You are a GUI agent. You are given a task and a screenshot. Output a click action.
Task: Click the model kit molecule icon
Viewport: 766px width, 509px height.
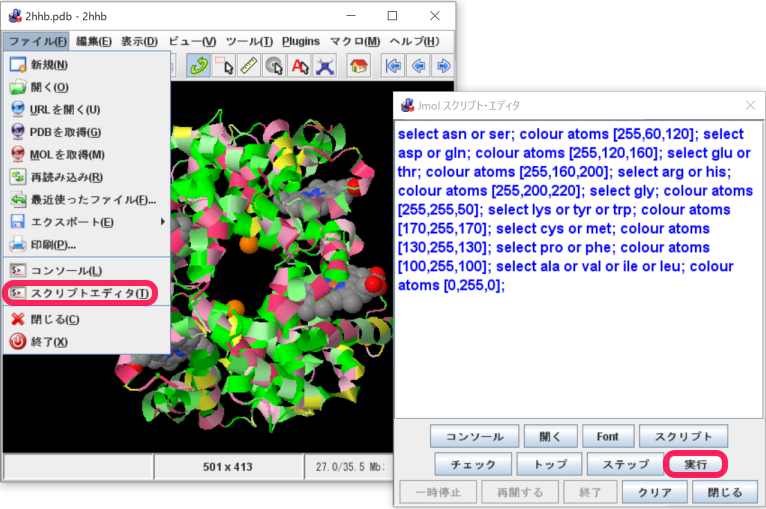pos(325,65)
